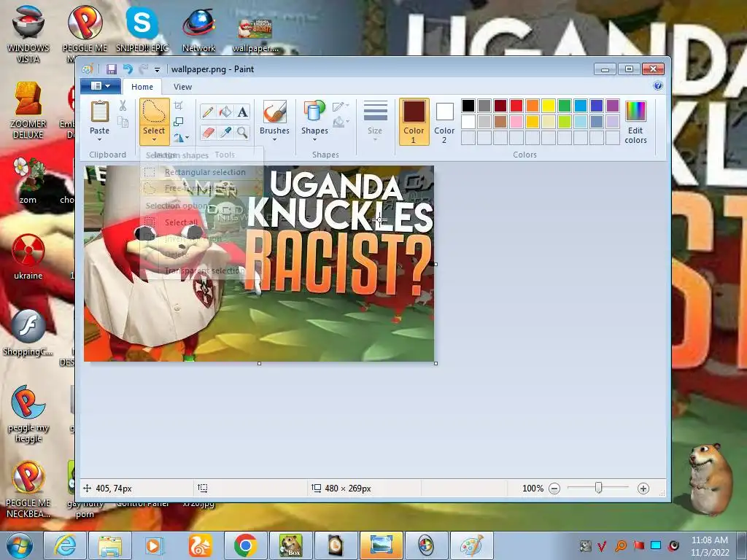Click the Save icon in Paint's title bar

point(112,69)
